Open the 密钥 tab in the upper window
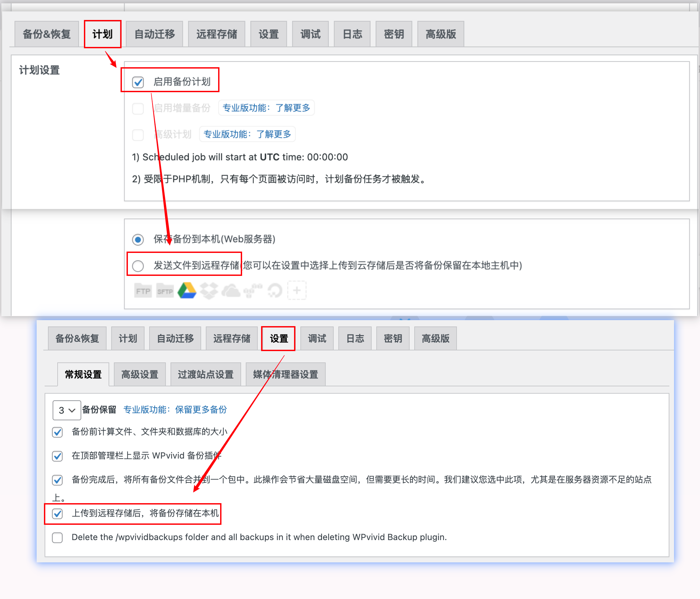 point(394,34)
